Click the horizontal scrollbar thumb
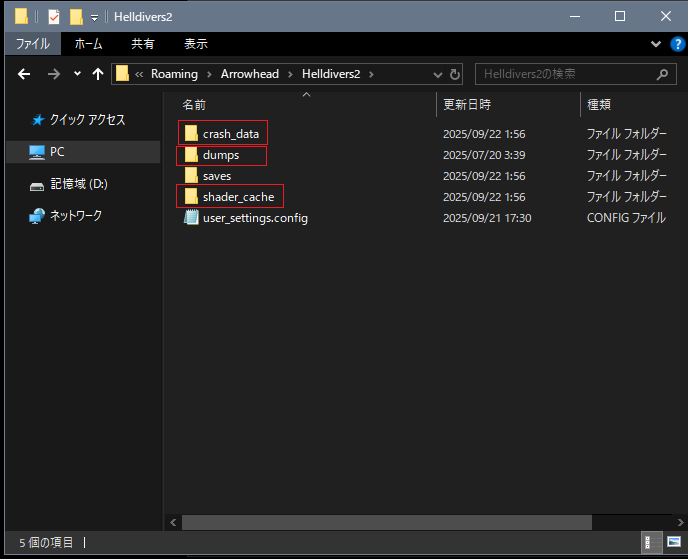 tap(387, 523)
